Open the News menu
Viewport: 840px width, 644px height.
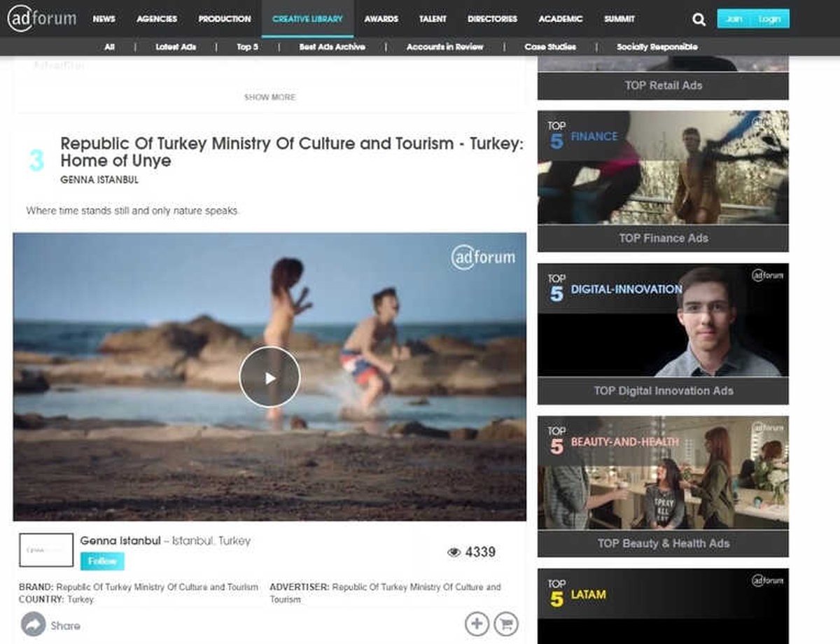(x=104, y=19)
